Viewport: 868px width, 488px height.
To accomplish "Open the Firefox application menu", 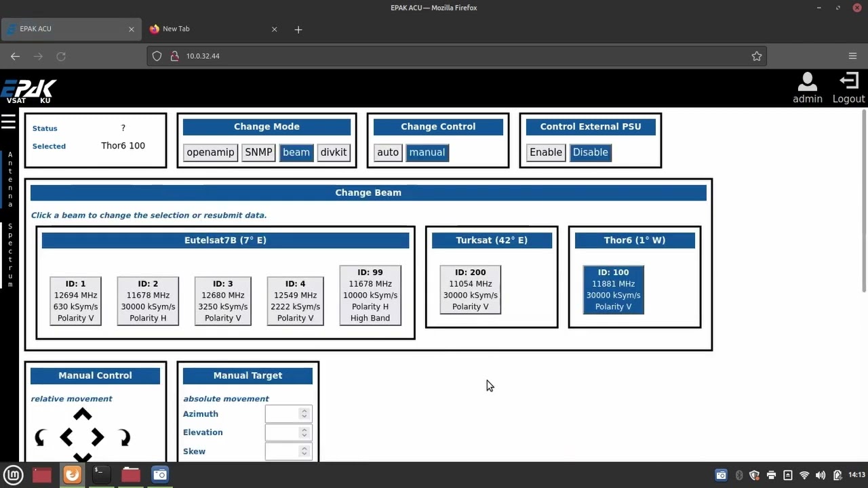I will (852, 56).
